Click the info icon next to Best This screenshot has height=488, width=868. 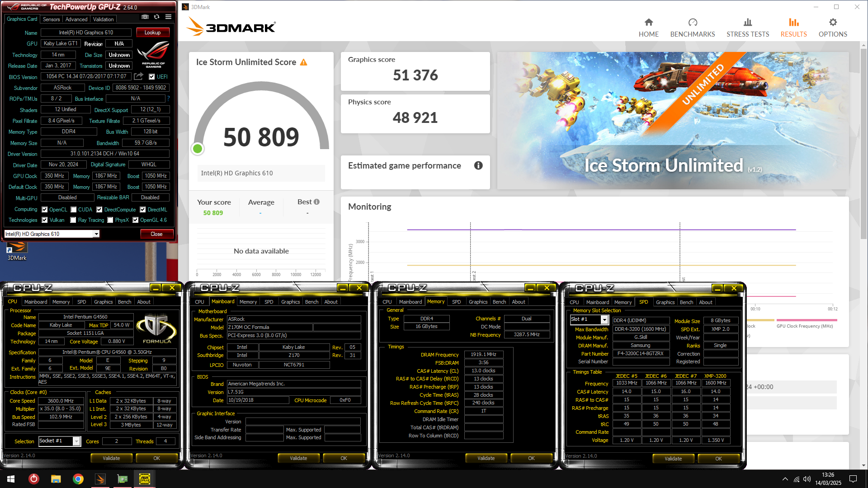[316, 202]
